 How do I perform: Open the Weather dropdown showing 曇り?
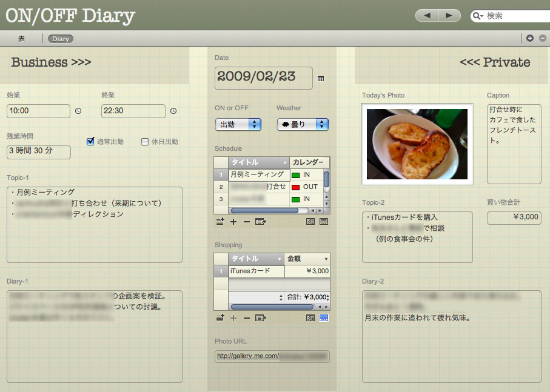pos(303,124)
